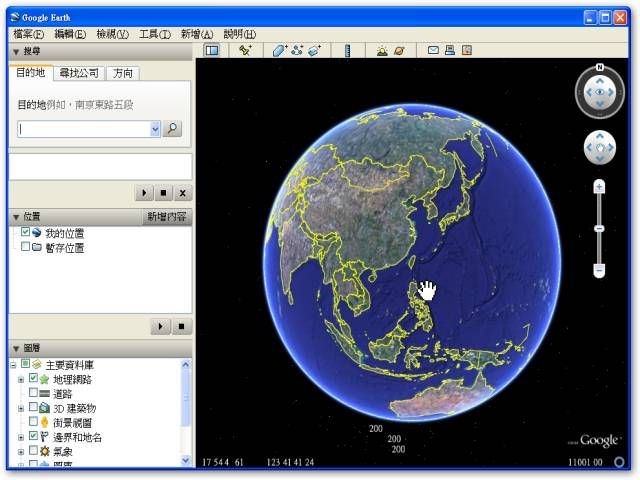Click the print icon in toolbar
The height and width of the screenshot is (480, 640).
(x=450, y=50)
